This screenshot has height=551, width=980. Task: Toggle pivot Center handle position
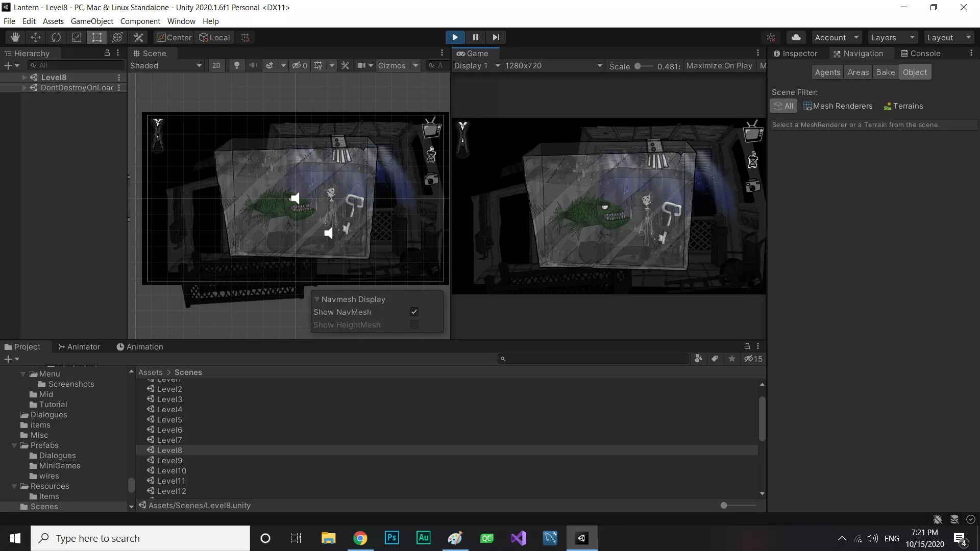pyautogui.click(x=174, y=37)
